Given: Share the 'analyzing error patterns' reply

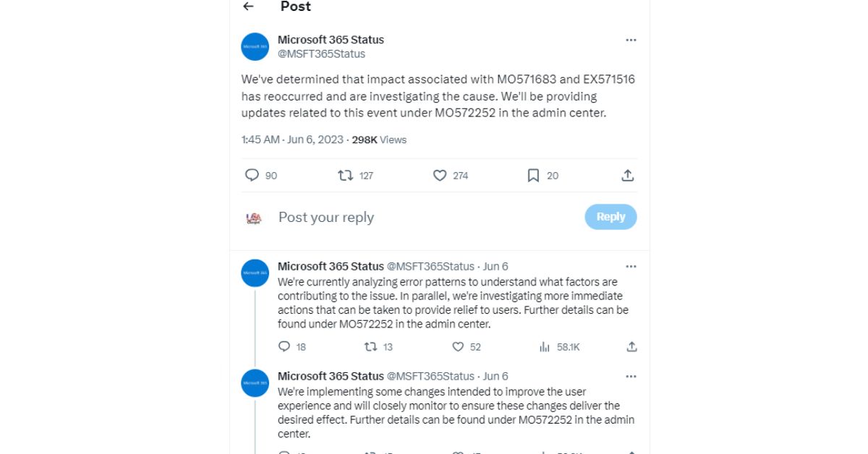Looking at the screenshot, I should (631, 347).
